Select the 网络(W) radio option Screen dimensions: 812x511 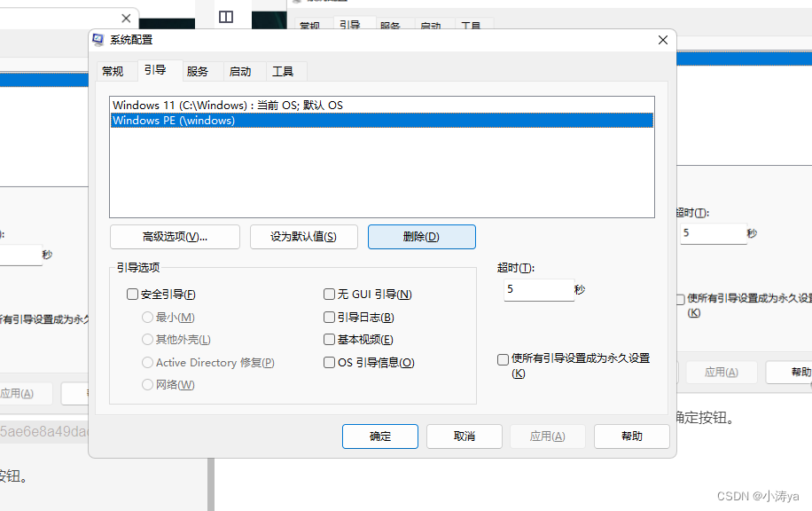[x=147, y=384]
